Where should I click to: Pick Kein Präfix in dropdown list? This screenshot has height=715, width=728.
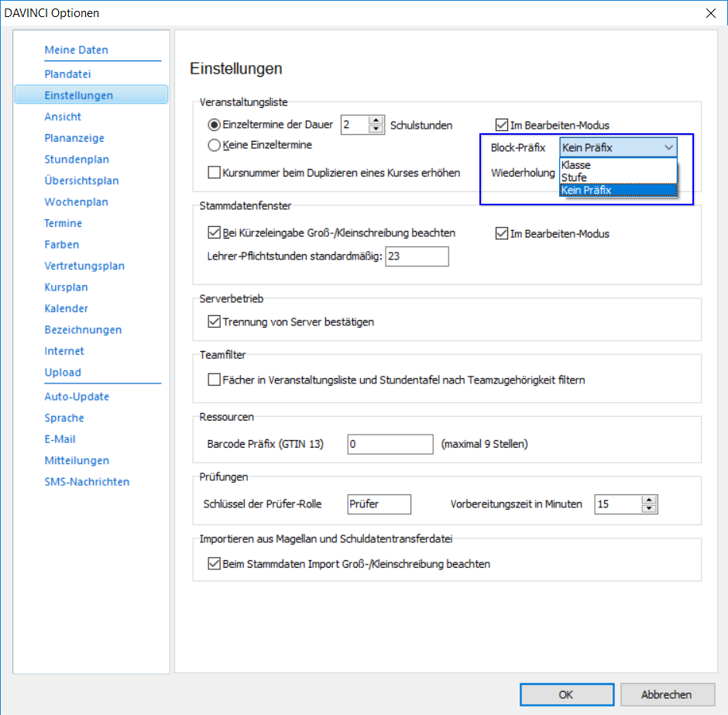[x=618, y=191]
